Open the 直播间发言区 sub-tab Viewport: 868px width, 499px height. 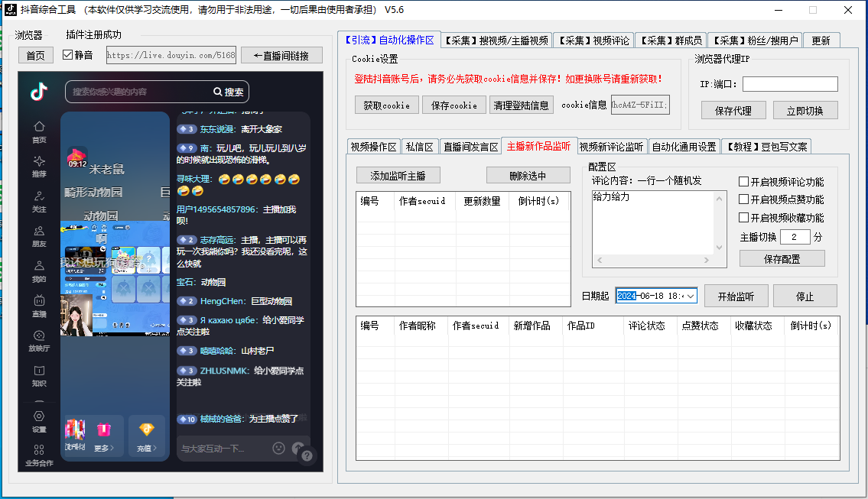click(470, 147)
